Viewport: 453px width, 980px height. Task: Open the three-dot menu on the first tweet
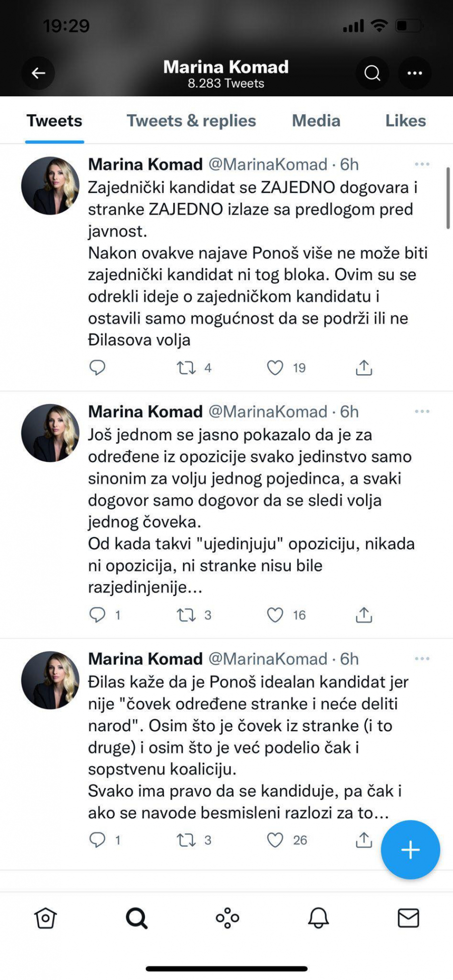tap(421, 164)
